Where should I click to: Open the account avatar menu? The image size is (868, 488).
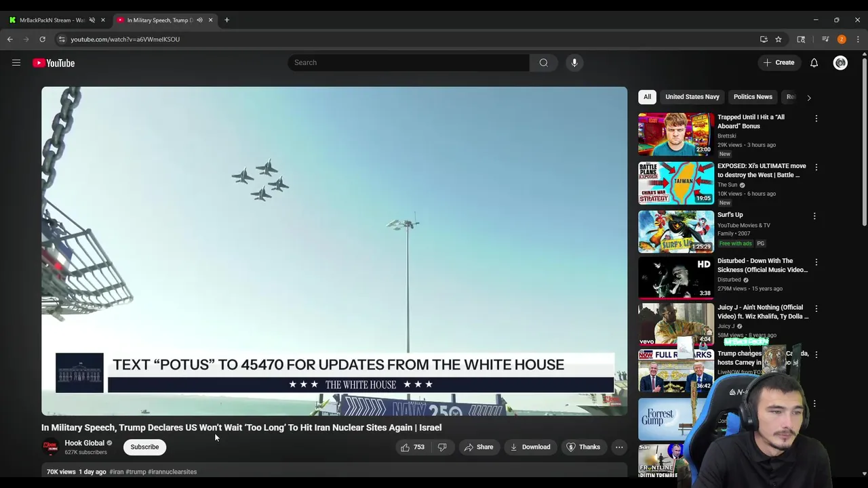[840, 63]
